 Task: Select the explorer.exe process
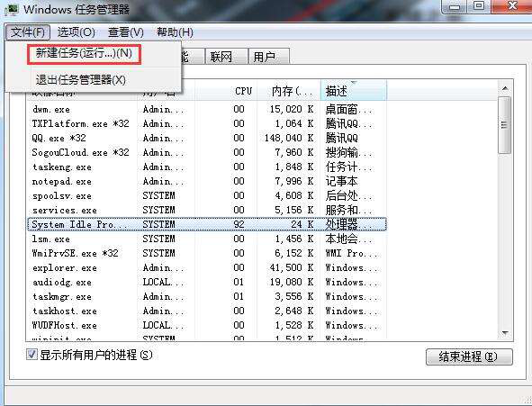point(207,268)
